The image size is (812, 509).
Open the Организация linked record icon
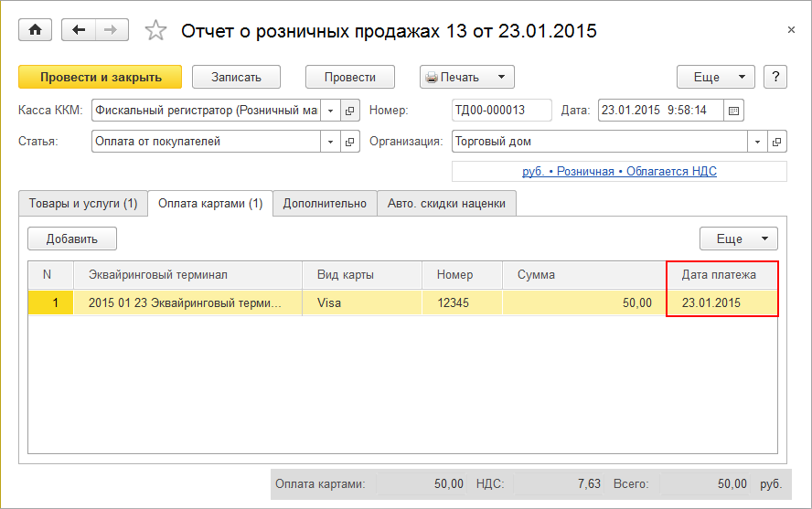tap(777, 142)
